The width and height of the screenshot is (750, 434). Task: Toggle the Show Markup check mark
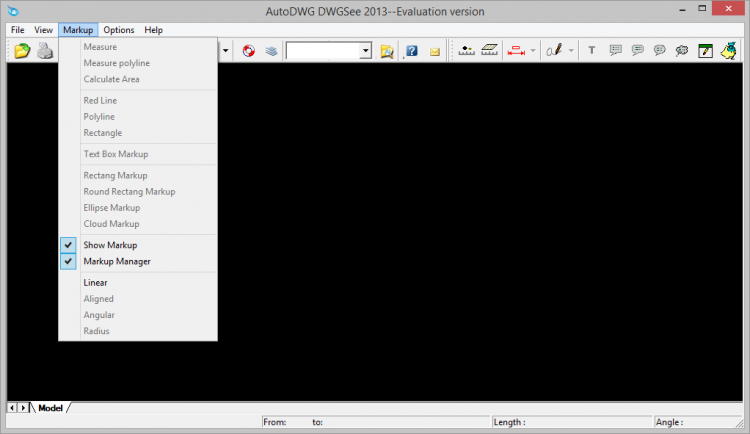pos(68,245)
